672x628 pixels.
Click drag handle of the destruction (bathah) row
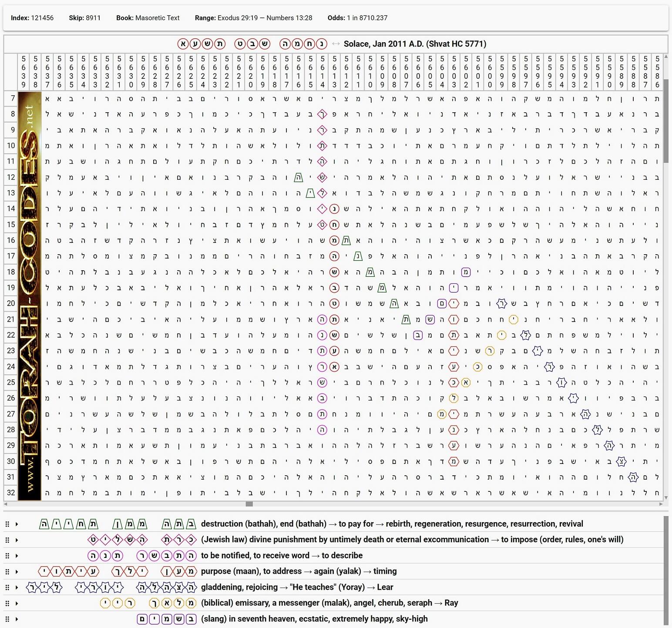[7, 524]
